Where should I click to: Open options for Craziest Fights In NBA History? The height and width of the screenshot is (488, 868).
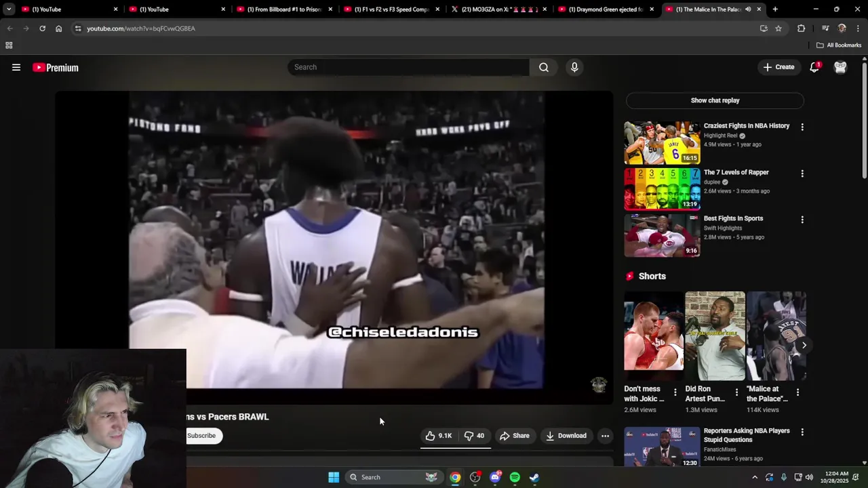tap(802, 127)
